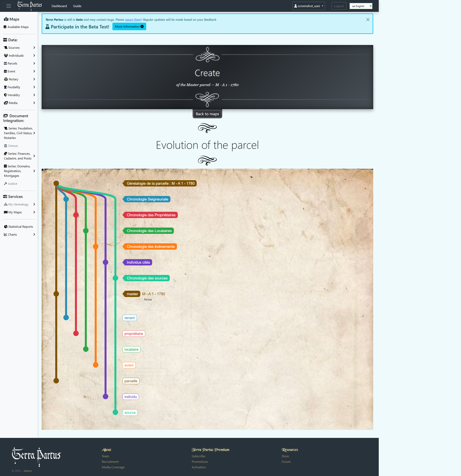Viewport: 461px width, 476px height.
Task: Click the Statistical Reports pie chart icon
Action: [6, 227]
